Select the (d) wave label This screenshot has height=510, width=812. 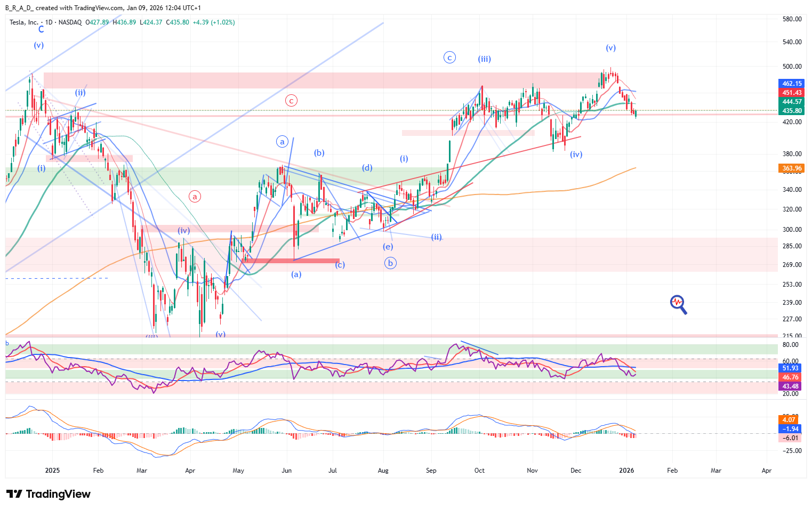(367, 168)
